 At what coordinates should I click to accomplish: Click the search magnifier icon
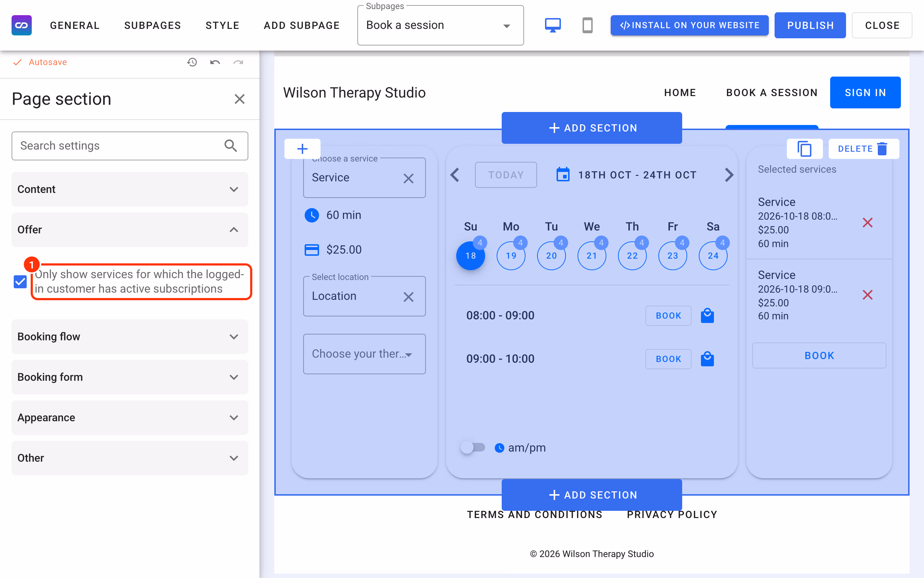231,146
